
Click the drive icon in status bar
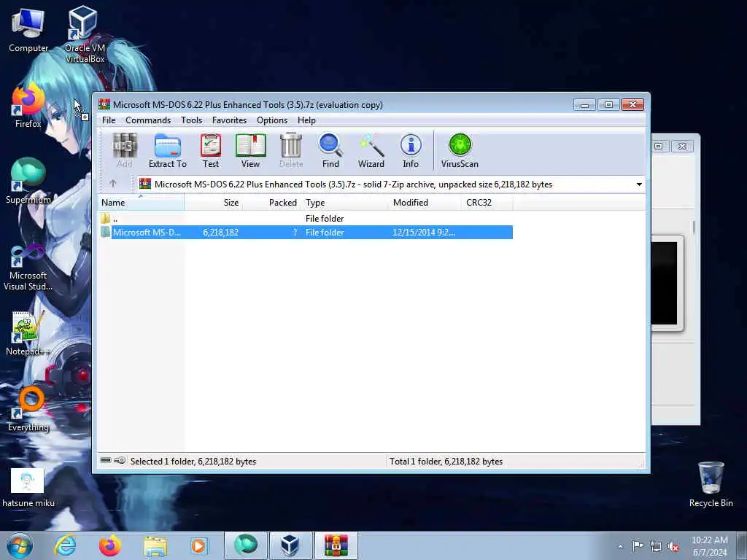click(x=106, y=461)
